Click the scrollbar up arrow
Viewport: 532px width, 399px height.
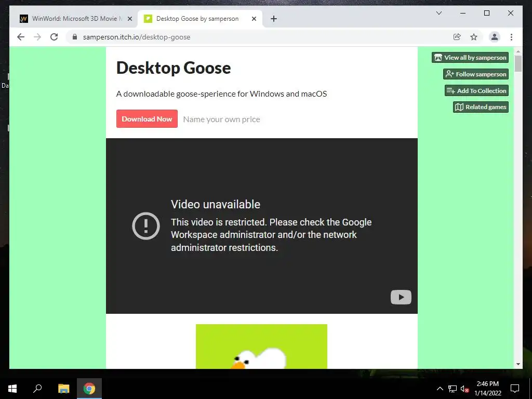pos(518,51)
